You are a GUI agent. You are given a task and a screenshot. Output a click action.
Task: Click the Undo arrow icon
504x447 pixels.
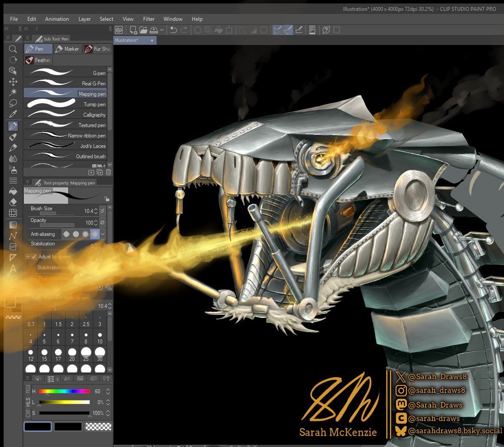(173, 30)
